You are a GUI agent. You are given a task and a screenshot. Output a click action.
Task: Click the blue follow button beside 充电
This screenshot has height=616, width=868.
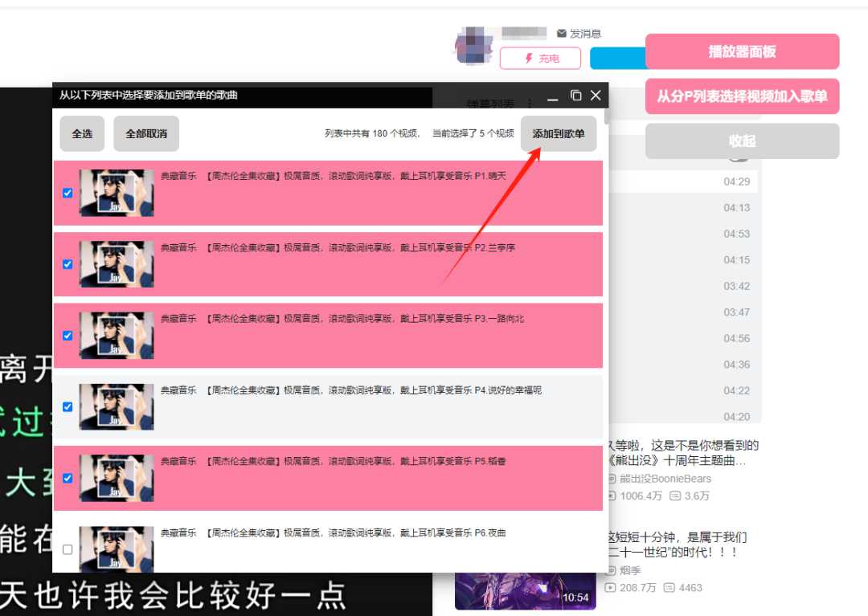point(618,58)
